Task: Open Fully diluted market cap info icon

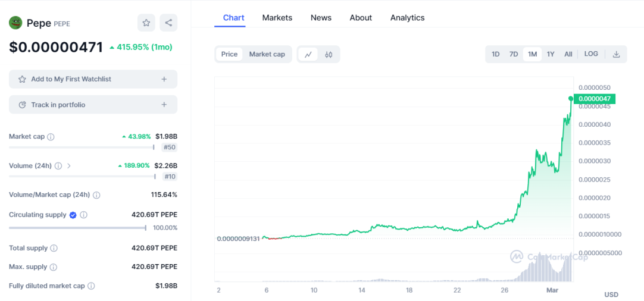Action: 91,286
